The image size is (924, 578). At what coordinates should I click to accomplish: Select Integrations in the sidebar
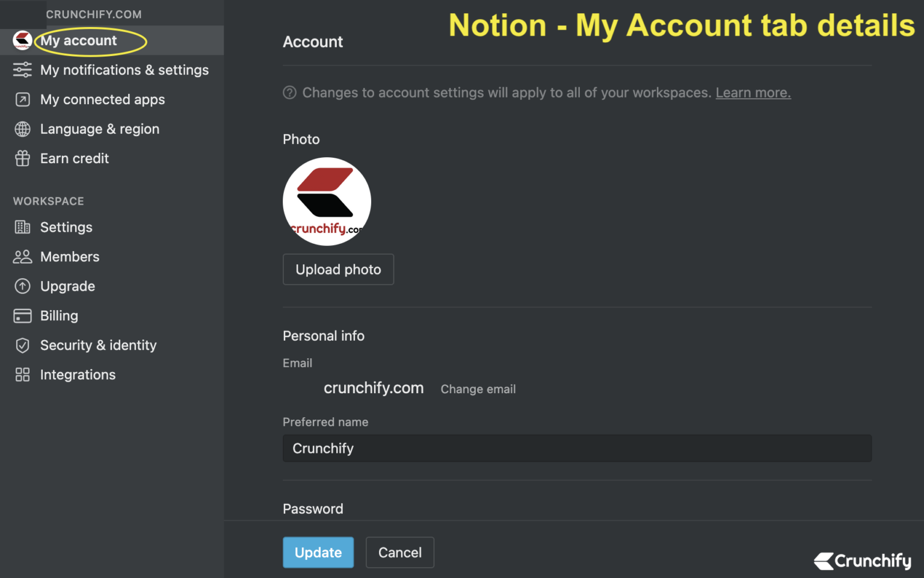[x=78, y=374]
